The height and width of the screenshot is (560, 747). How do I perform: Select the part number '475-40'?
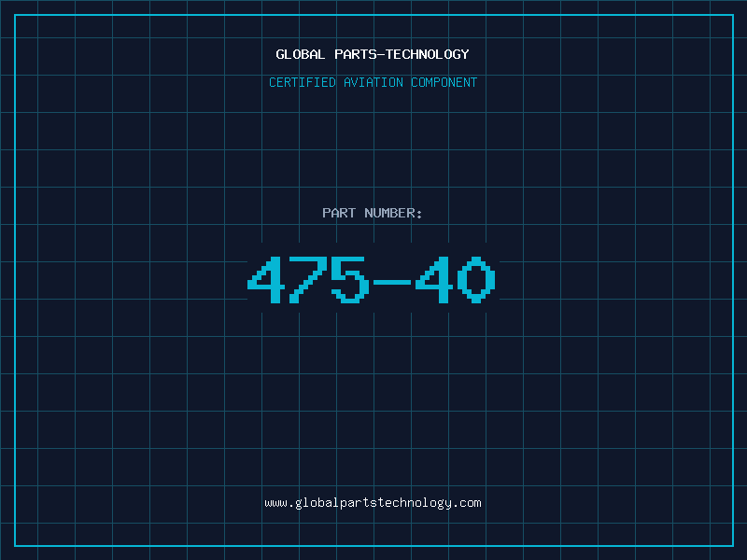coord(372,280)
